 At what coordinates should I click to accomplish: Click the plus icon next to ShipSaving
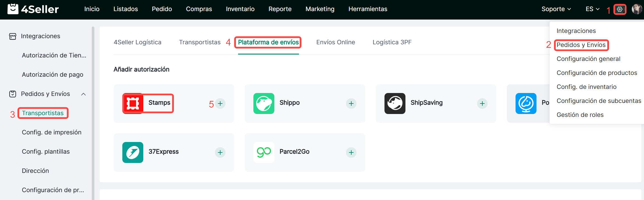(x=482, y=103)
